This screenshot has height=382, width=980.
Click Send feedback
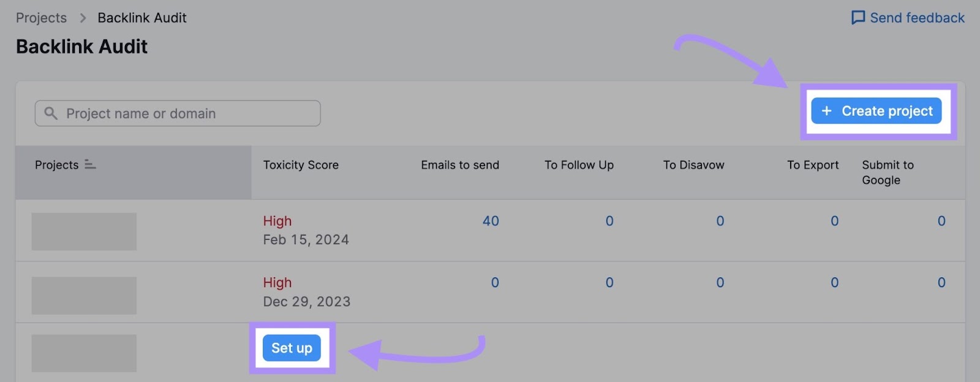click(916, 18)
